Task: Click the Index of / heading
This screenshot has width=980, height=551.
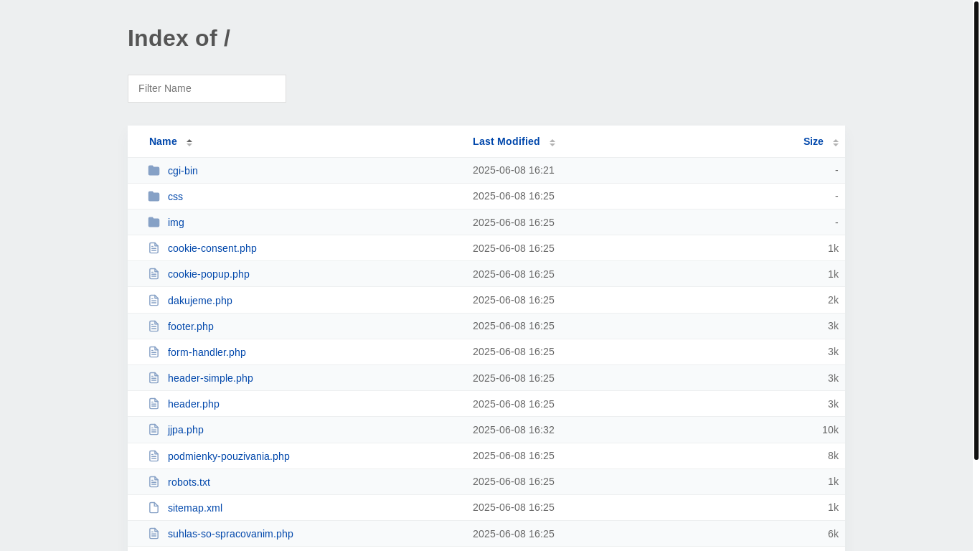Action: [x=179, y=38]
